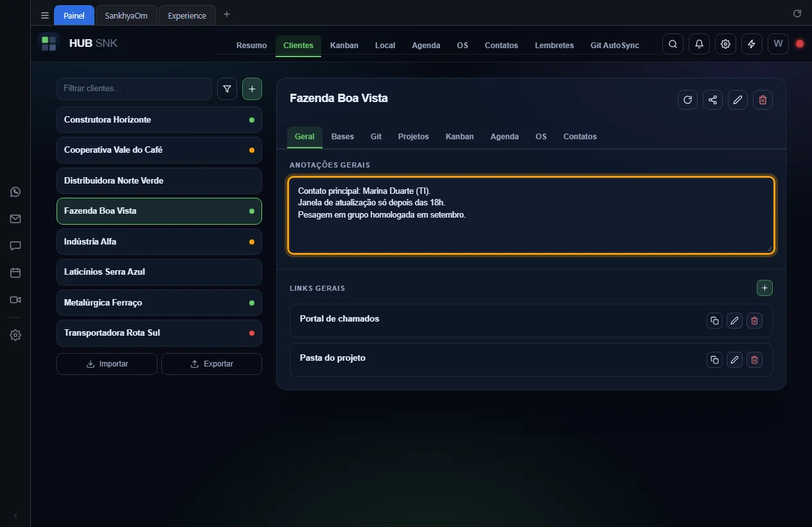Edit the Pasta do projeto link
Viewport: 812px width, 527px height.
pos(734,359)
